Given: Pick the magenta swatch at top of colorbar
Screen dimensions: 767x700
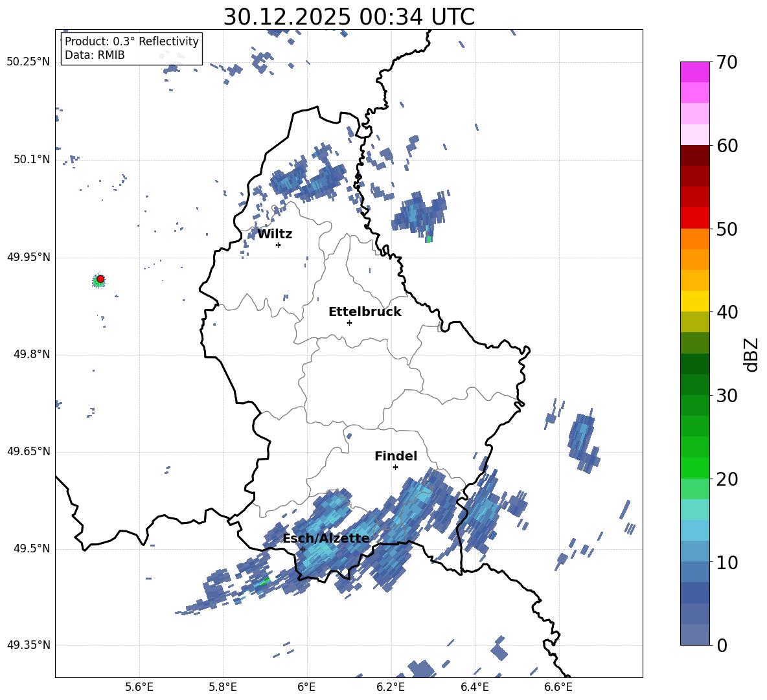Looking at the screenshot, I should click(695, 72).
